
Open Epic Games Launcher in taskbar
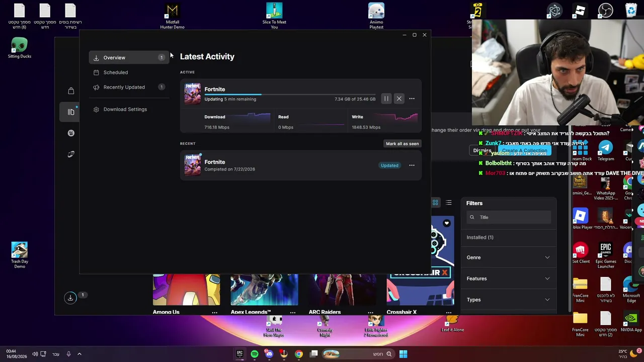click(x=239, y=354)
